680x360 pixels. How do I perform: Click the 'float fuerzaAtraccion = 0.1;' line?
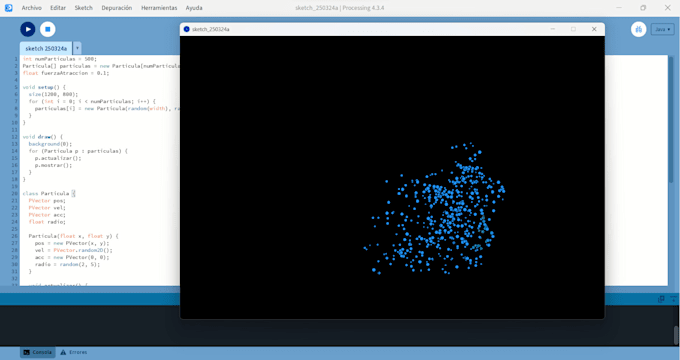[x=66, y=73]
